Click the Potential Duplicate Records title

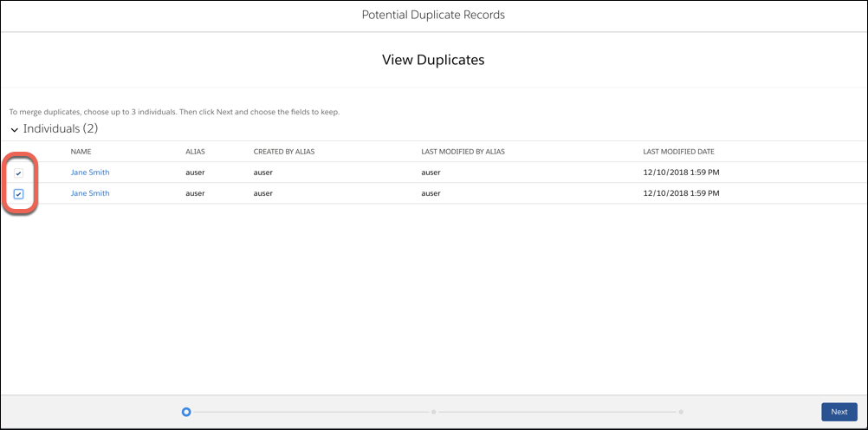[x=433, y=15]
